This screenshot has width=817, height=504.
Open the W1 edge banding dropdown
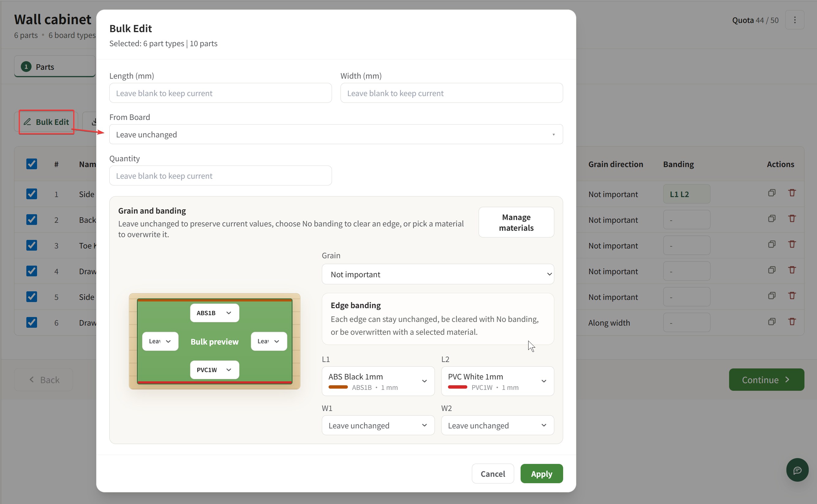click(x=378, y=425)
